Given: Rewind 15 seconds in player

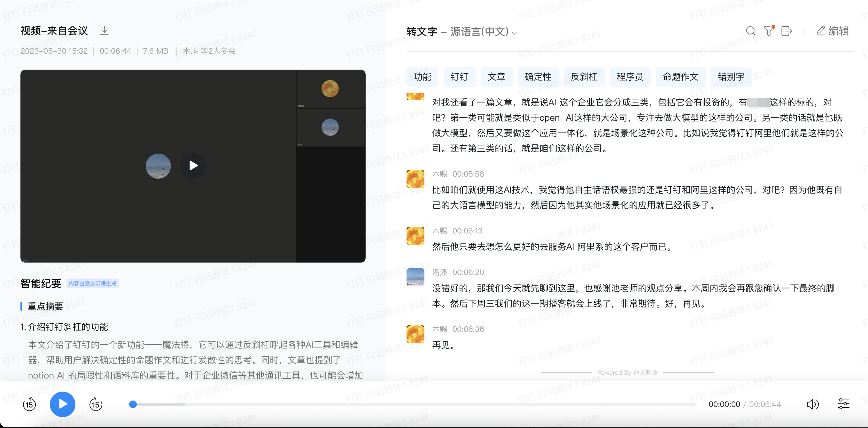Looking at the screenshot, I should [x=29, y=404].
